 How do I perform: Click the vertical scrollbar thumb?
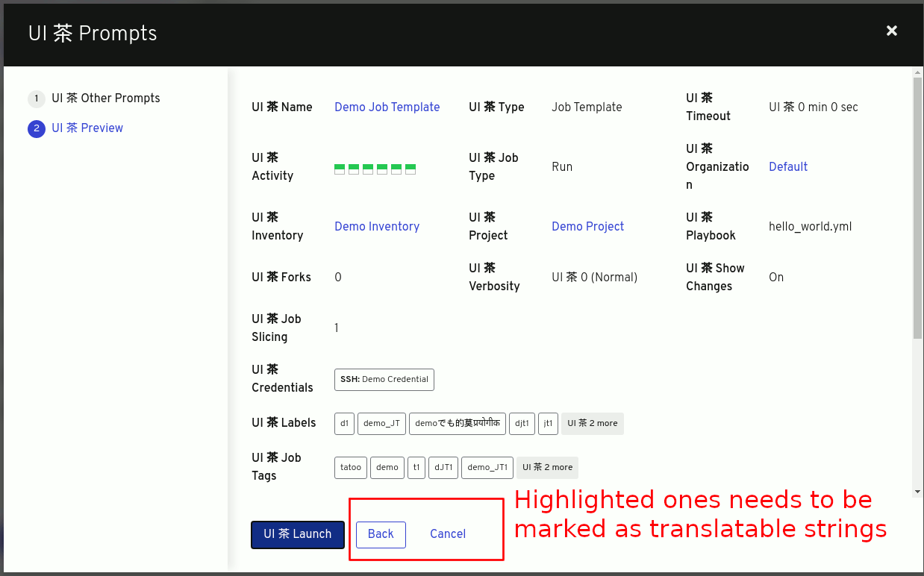[918, 207]
